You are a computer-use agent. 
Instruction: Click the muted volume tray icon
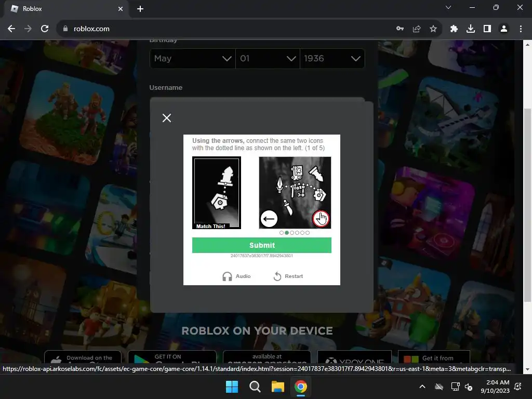(469, 387)
